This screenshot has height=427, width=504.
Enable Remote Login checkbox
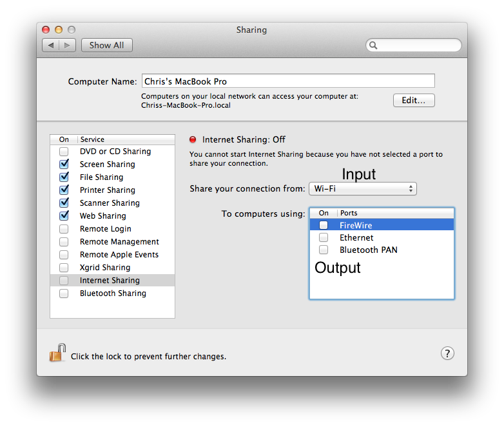click(x=64, y=229)
